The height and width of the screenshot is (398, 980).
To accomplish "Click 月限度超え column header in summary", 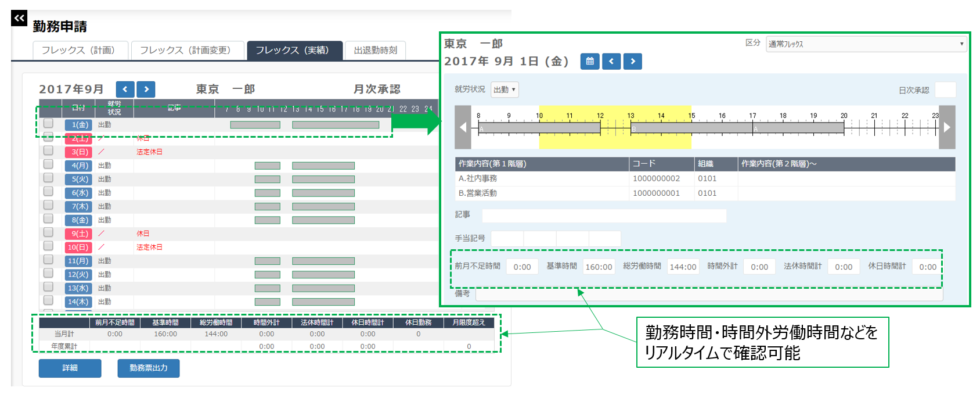I will pos(469,322).
